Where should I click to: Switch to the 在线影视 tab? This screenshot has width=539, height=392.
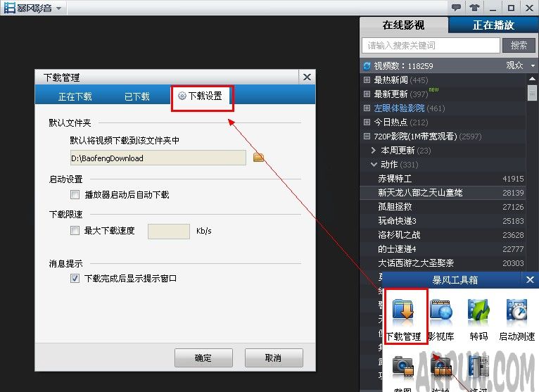(404, 25)
